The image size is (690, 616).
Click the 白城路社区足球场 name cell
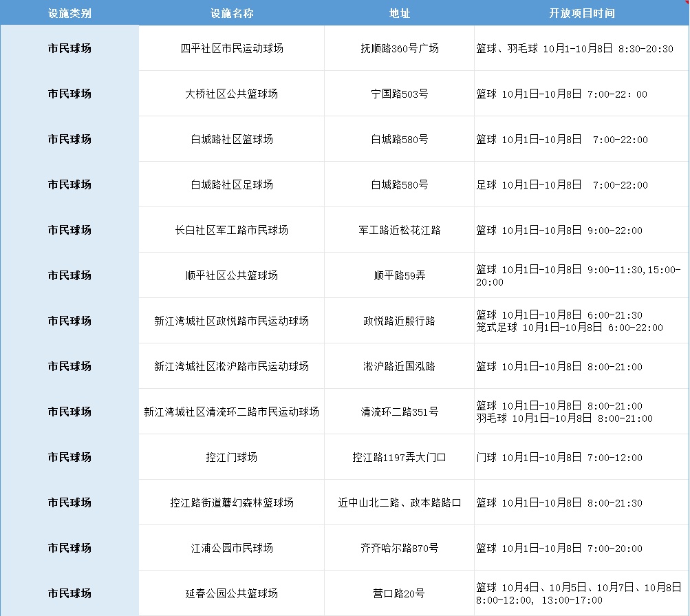(232, 184)
